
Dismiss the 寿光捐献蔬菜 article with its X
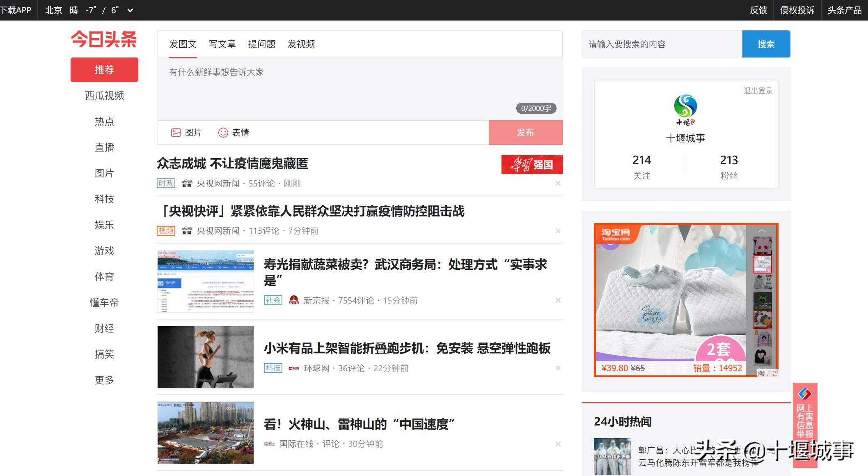click(x=558, y=300)
